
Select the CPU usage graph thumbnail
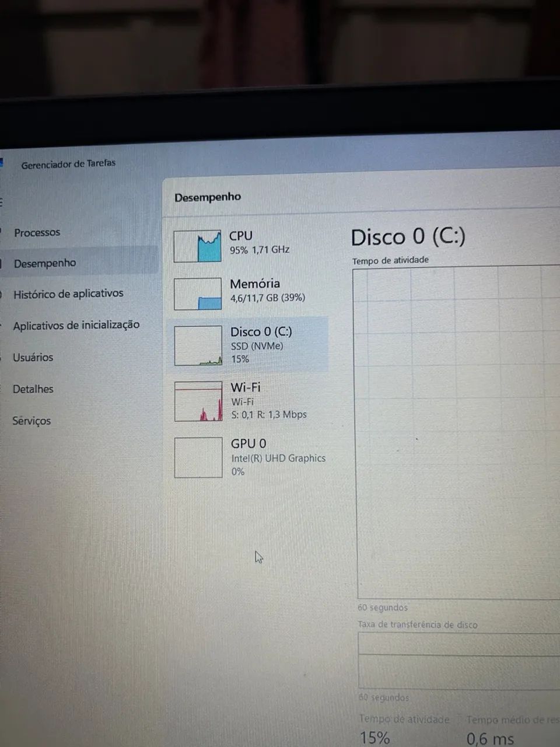[198, 246]
